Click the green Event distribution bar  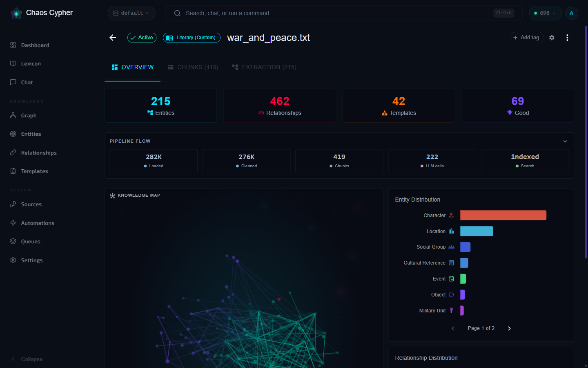coord(463,279)
